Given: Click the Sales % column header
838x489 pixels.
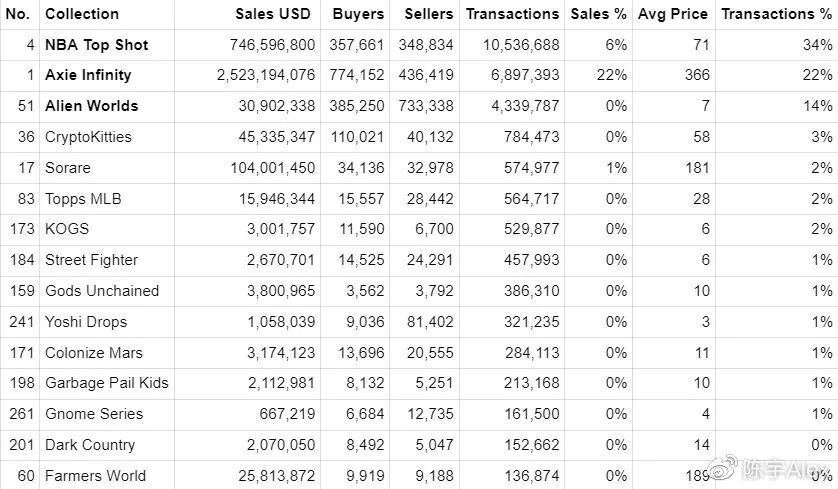Looking at the screenshot, I should (599, 14).
